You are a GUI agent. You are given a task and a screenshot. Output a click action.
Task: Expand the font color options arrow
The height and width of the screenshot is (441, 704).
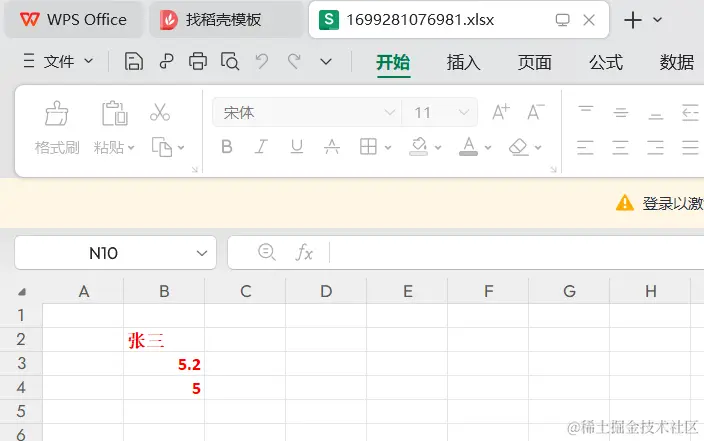[x=488, y=147]
